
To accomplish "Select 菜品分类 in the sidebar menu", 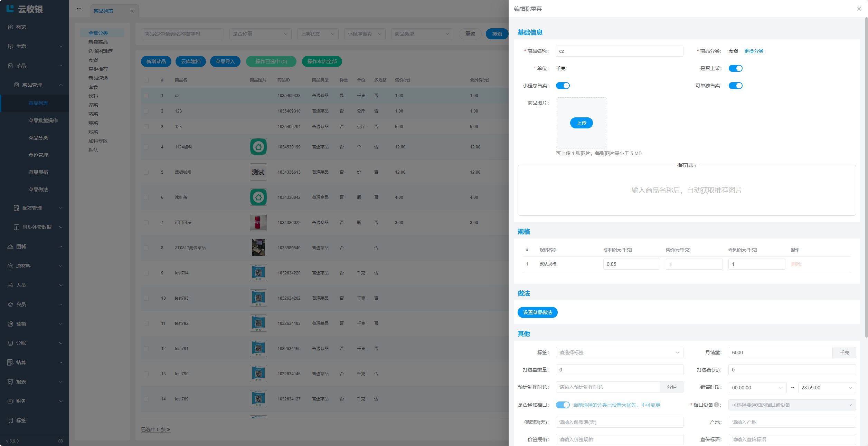I will coord(38,138).
